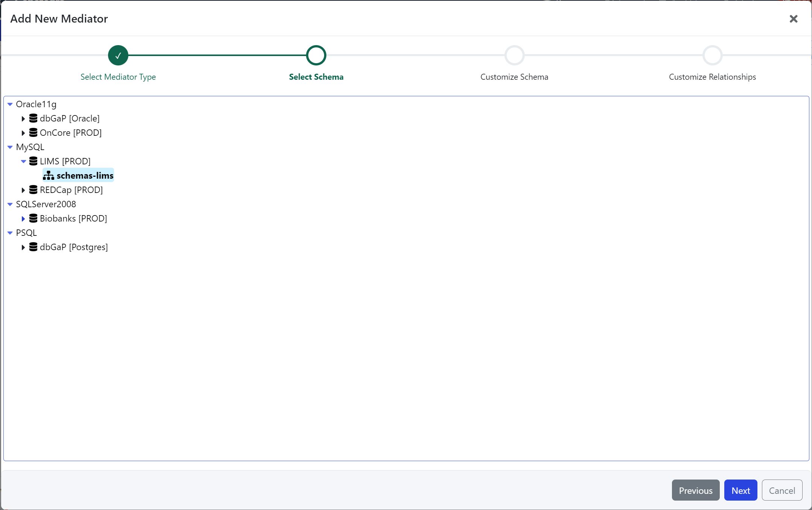Click the OnCore [PROD] database icon

[33, 133]
